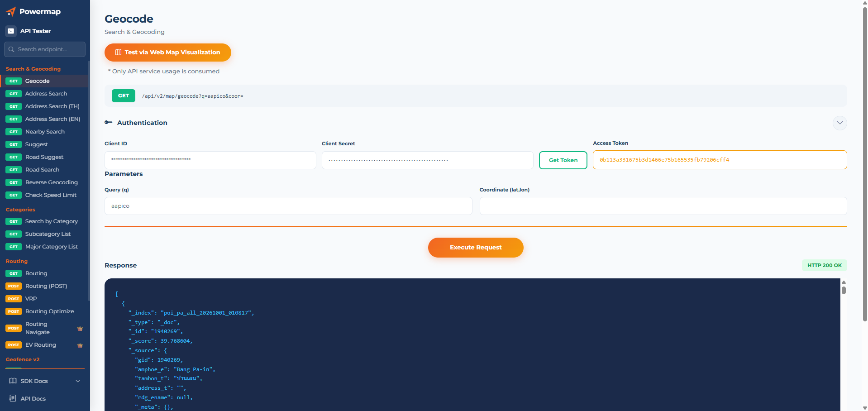Click the Geofence v2 section heading
Screen dimensions: 868x411
pyautogui.click(x=23, y=359)
